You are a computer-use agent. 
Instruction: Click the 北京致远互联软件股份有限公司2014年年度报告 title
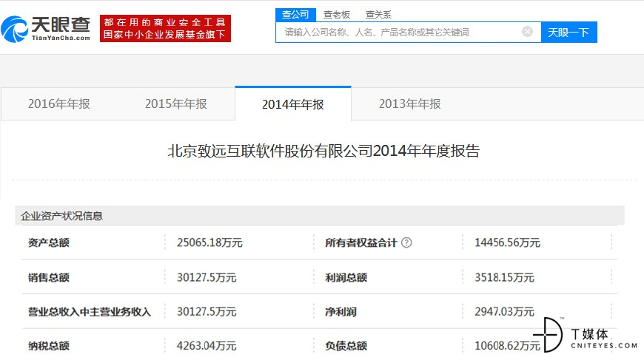[323, 151]
